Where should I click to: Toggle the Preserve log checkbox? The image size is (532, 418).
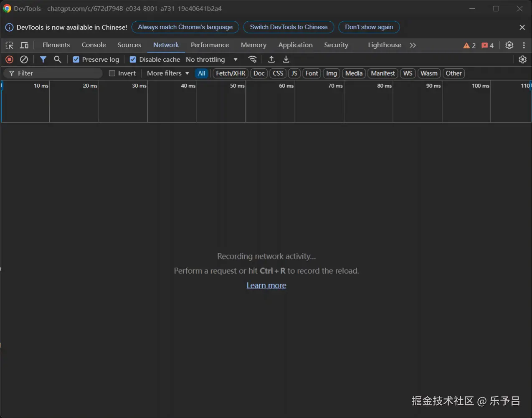tap(76, 59)
